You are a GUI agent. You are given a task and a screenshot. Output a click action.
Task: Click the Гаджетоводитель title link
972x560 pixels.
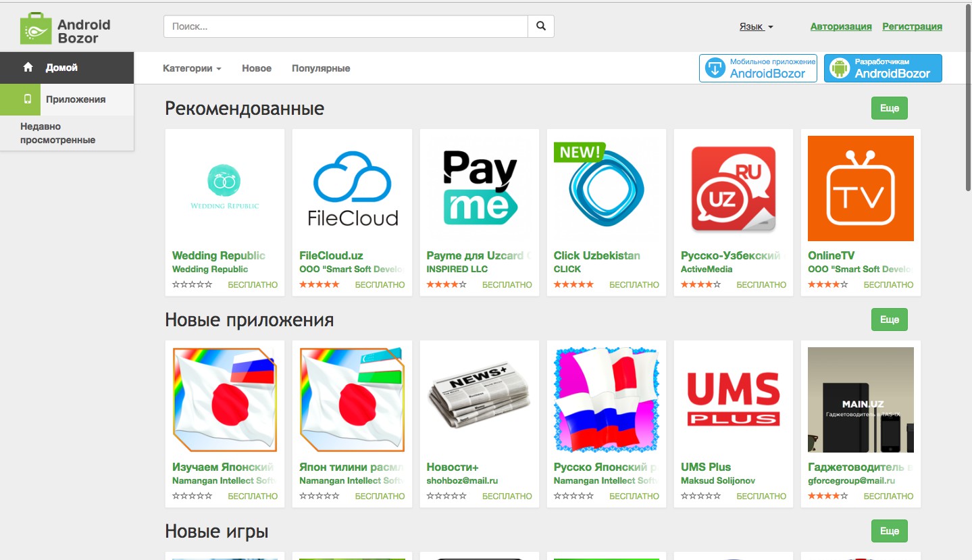click(861, 467)
